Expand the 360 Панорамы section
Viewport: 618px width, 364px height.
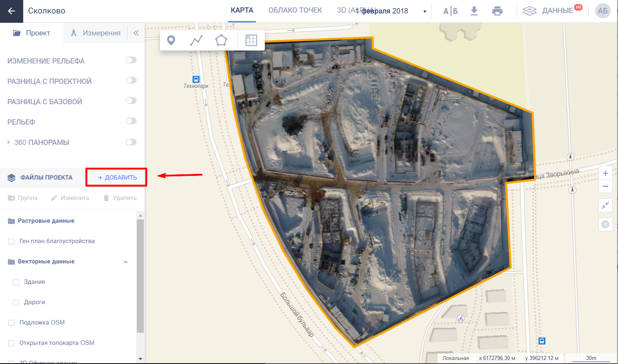9,142
